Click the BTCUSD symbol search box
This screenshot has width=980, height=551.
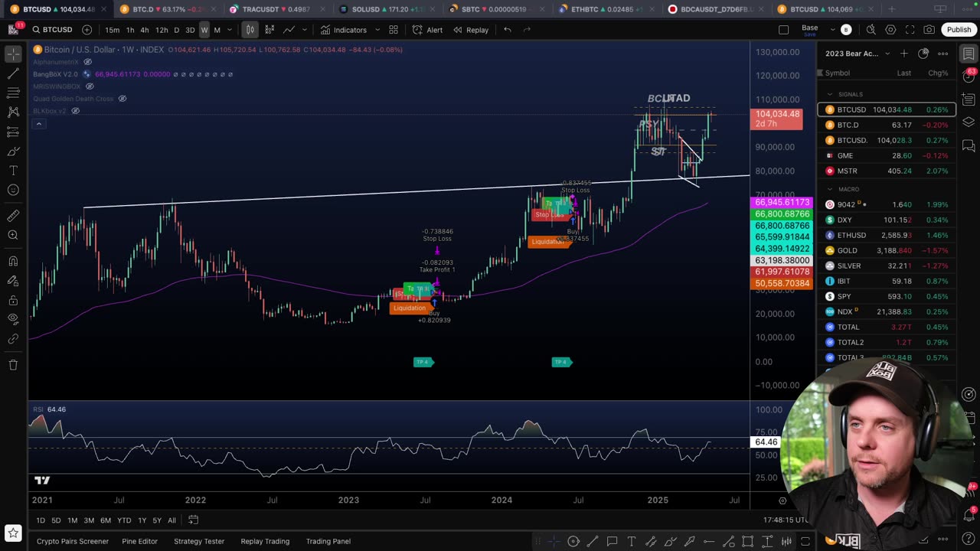click(x=52, y=30)
